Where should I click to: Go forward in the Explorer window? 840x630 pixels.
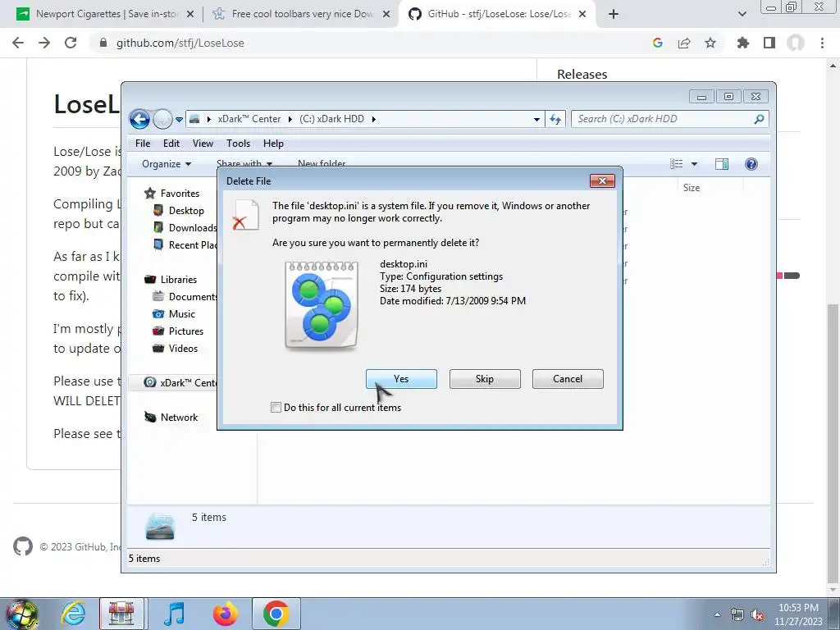[162, 119]
